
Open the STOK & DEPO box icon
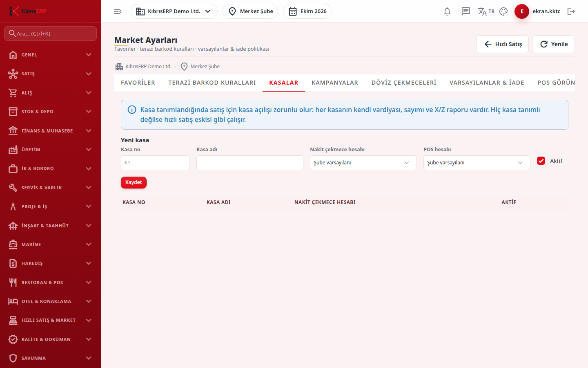point(13,112)
